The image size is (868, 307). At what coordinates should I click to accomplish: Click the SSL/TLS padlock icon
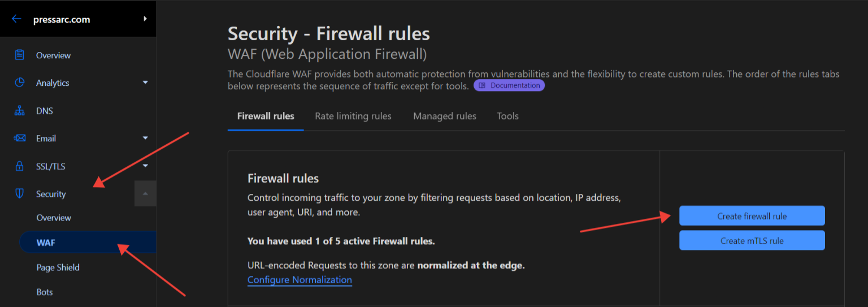tap(20, 166)
